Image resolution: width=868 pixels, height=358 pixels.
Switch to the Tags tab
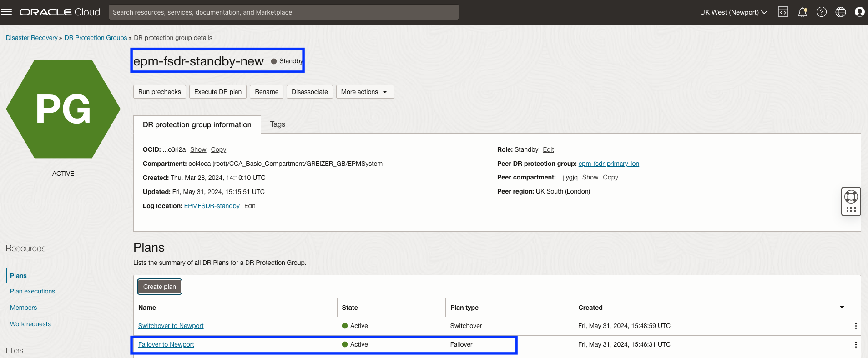[278, 124]
